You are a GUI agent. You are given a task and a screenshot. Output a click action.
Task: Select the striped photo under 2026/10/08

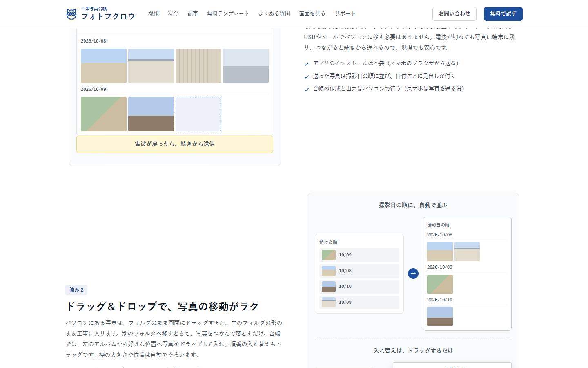(198, 66)
